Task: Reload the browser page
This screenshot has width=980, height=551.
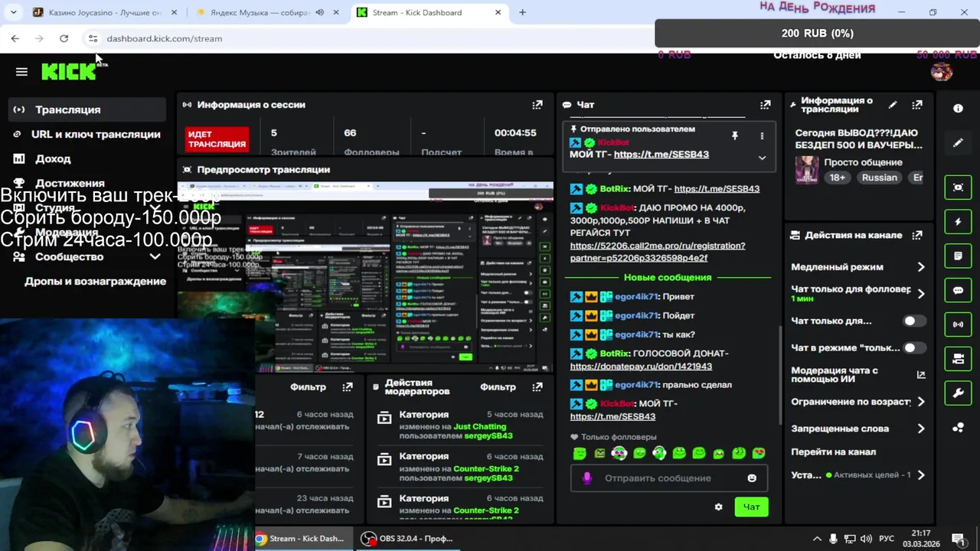Action: (x=64, y=38)
